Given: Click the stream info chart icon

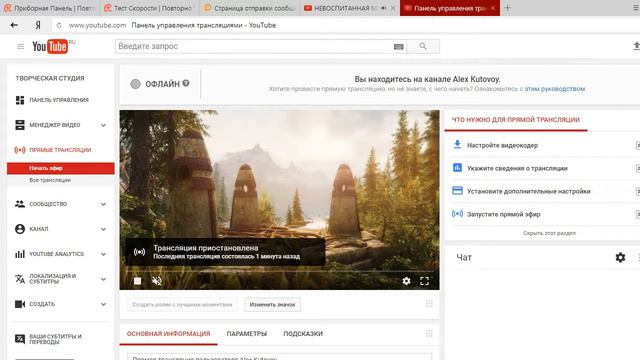Looking at the screenshot, I should tap(457, 168).
